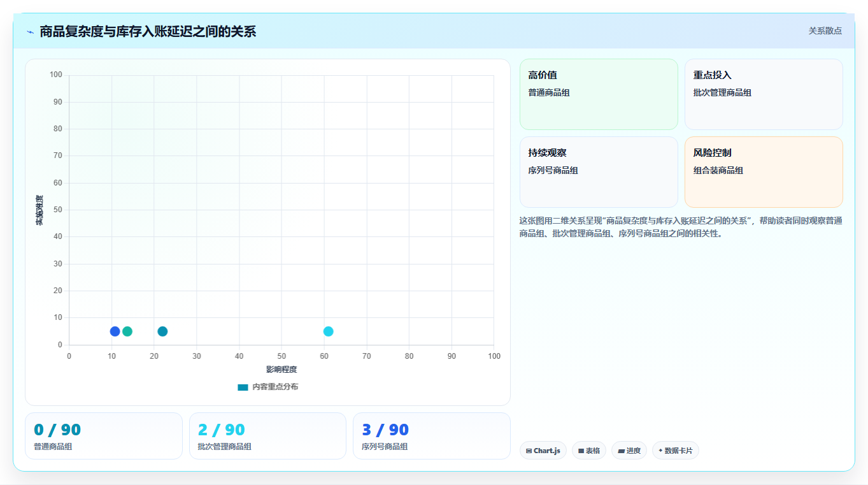Screen dimensions: 868x485
Task: Click the 内容重点分布 legend label
Action: (275, 387)
